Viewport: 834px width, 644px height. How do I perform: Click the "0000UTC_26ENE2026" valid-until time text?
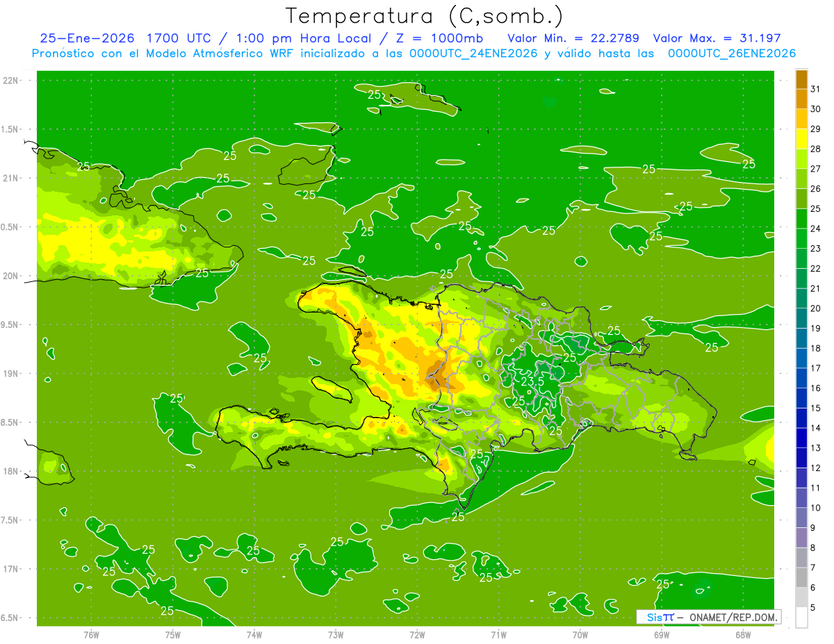pos(732,53)
